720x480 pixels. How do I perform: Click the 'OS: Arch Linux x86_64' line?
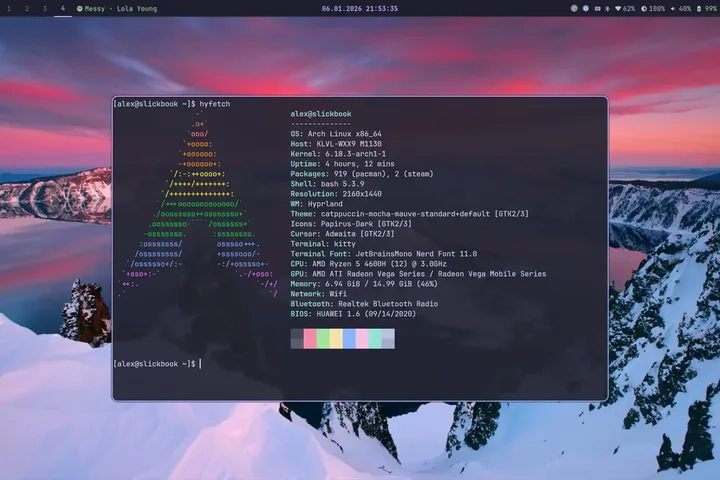[336, 134]
